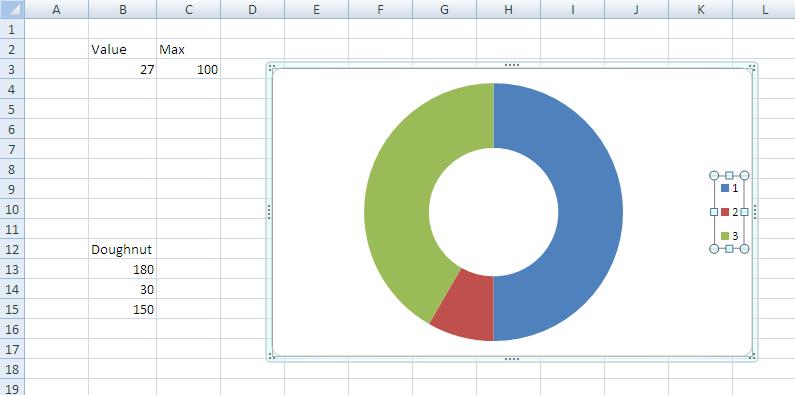The image size is (795, 395).
Task: Select row 19 header
Action: coord(12,388)
